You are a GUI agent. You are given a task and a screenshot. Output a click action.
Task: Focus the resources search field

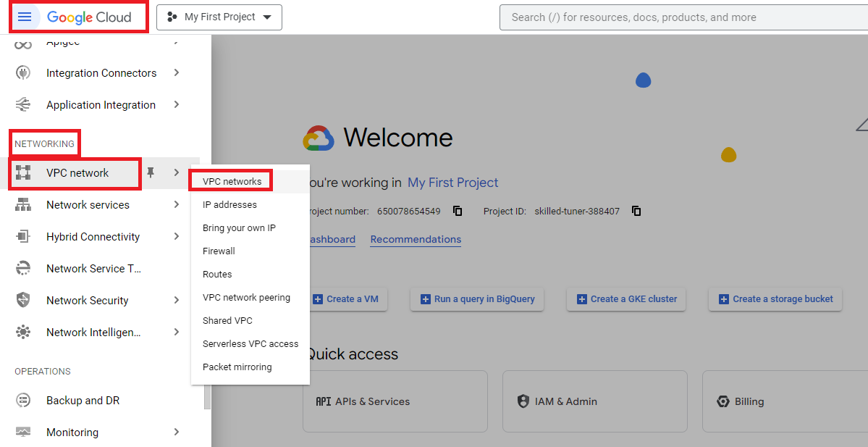click(x=683, y=17)
